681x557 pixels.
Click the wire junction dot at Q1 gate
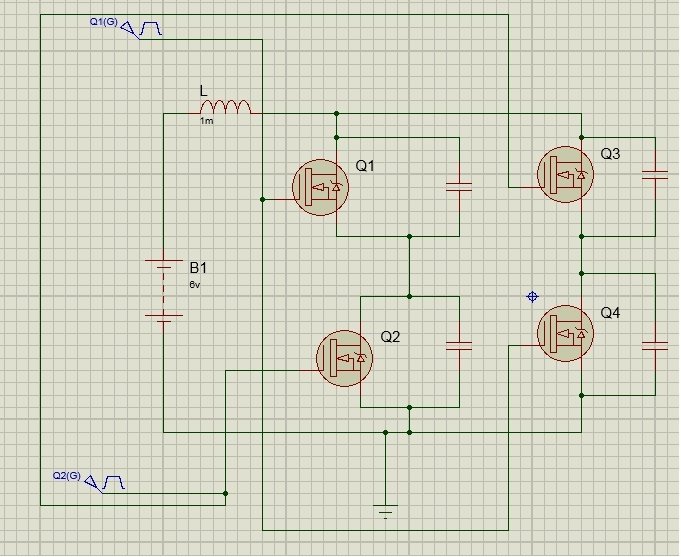click(x=262, y=199)
